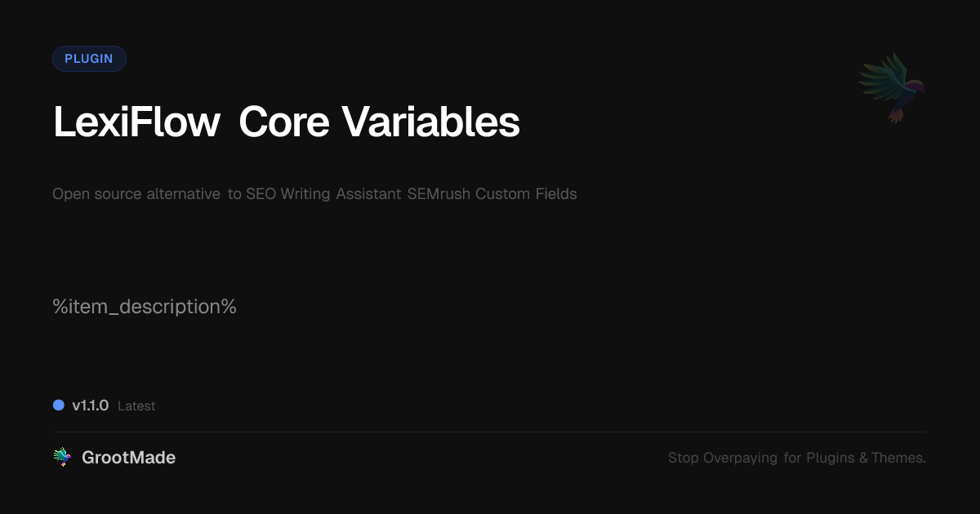This screenshot has height=514, width=980.
Task: Click 'SEMrush' in the subtitle
Action: (439, 194)
